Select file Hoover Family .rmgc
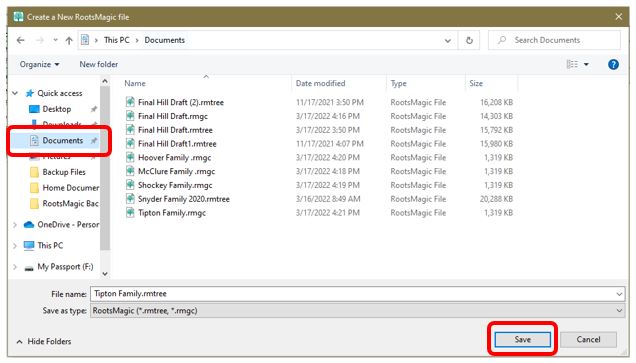This screenshot has height=363, width=636. pyautogui.click(x=174, y=158)
